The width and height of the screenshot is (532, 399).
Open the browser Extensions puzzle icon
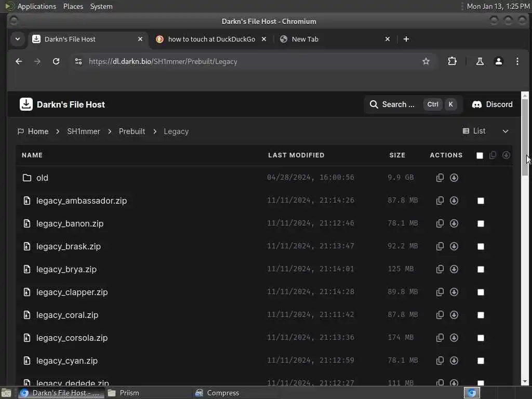pos(452,61)
